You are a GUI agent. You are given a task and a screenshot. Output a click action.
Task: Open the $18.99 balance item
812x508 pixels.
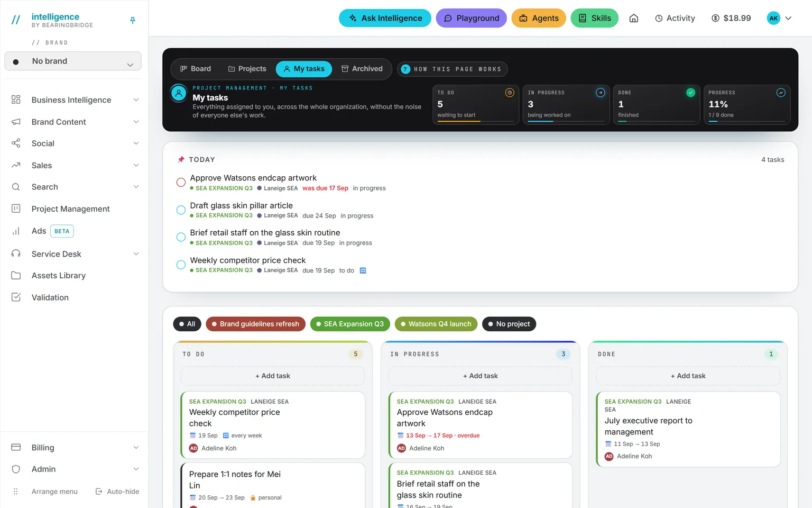731,18
